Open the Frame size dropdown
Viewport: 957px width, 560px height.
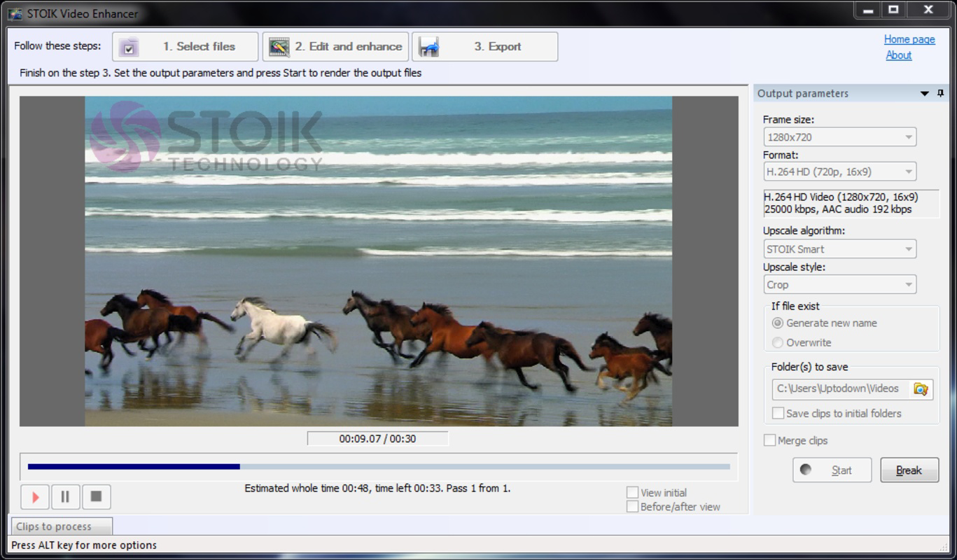[839, 137]
